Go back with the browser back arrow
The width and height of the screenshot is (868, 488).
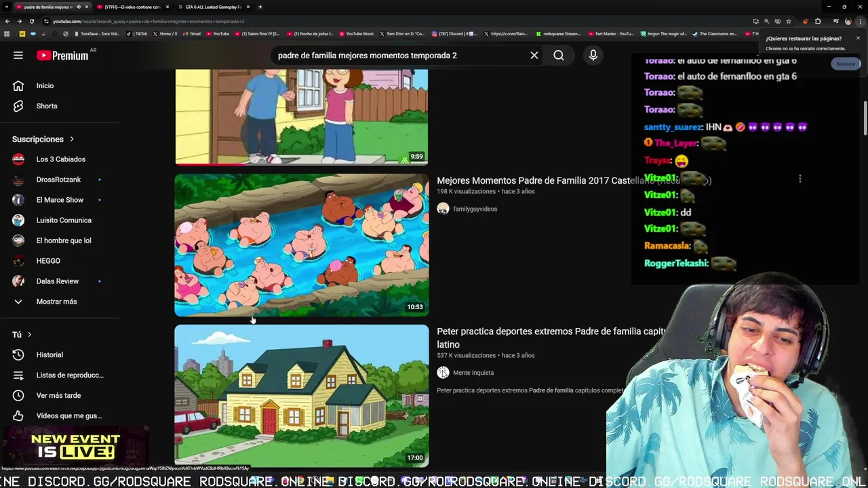point(7,21)
